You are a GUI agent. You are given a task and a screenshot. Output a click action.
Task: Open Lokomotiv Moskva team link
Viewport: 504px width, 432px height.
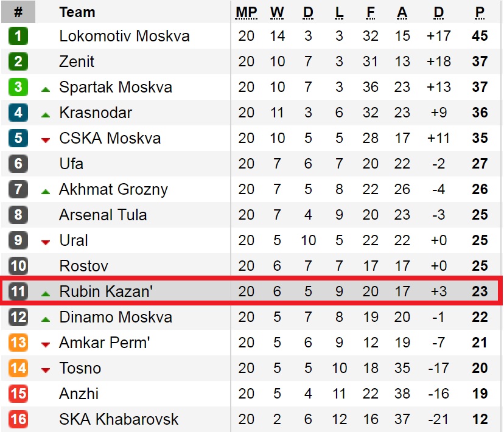click(x=124, y=36)
